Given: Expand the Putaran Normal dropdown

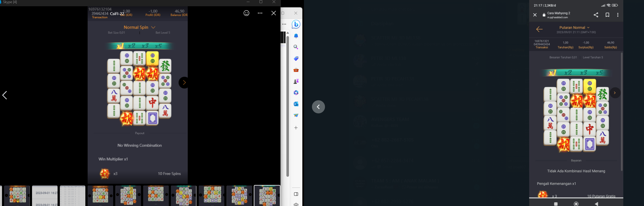Looking at the screenshot, I should (x=575, y=28).
